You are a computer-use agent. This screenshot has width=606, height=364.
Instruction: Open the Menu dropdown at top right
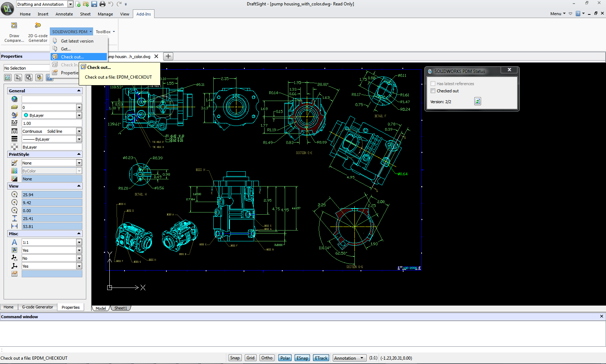(558, 14)
